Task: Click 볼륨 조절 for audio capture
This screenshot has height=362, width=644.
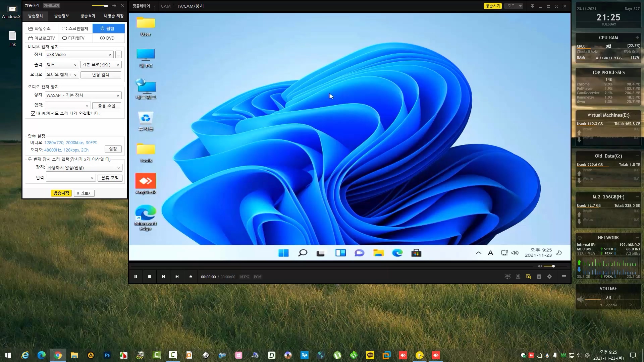Action: [x=107, y=106]
